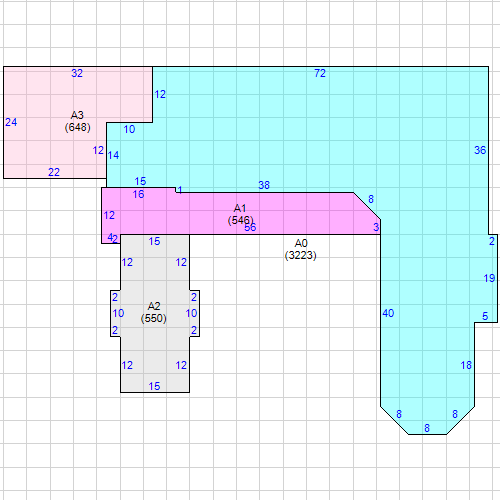
Task: Select the "12" dimension on A1's left edge
Action: [x=109, y=215]
